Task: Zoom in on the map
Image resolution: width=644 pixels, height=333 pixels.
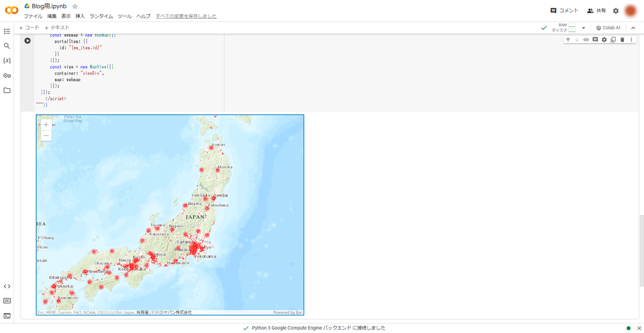Action: pyautogui.click(x=46, y=125)
